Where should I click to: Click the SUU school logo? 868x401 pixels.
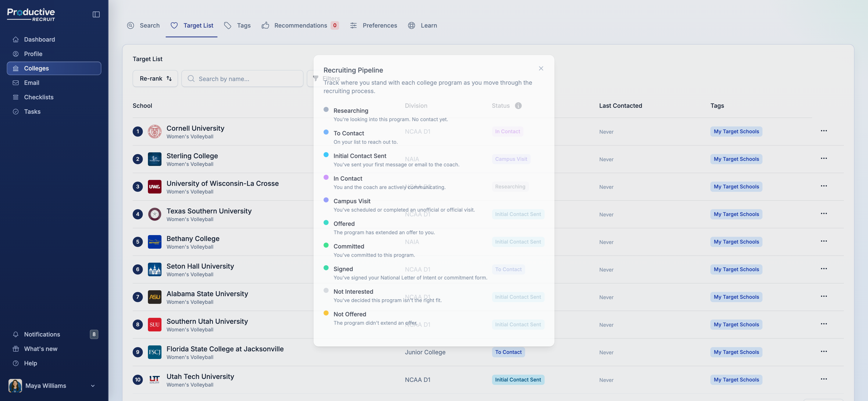click(155, 325)
